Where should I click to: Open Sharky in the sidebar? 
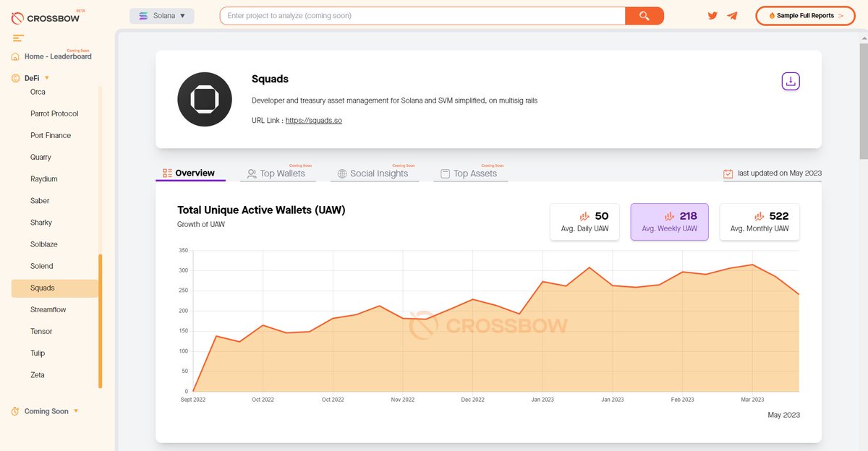click(x=41, y=223)
